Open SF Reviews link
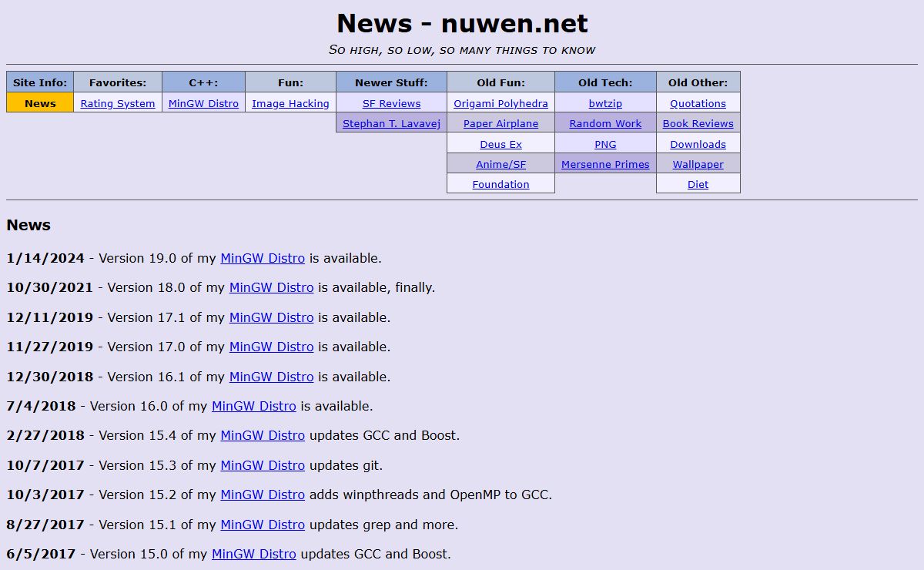This screenshot has width=924, height=570. click(391, 103)
